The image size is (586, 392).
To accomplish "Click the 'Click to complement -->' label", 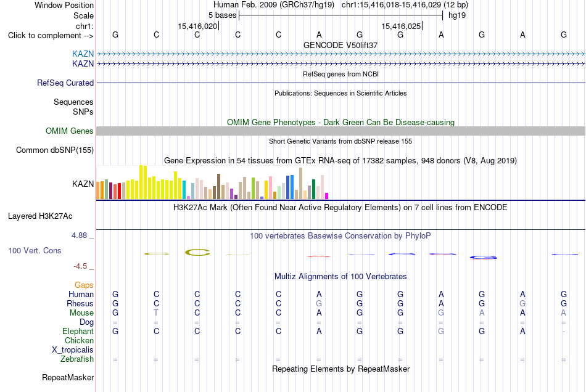I will tap(51, 36).
